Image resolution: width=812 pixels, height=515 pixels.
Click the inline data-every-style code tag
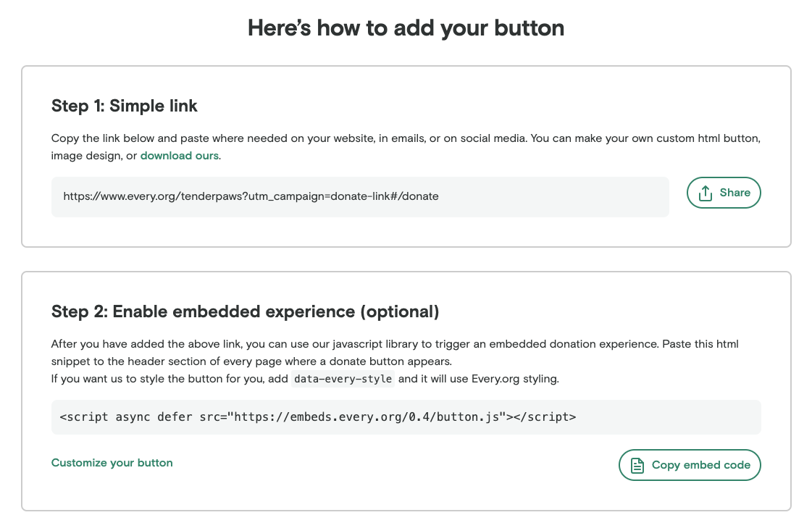343,379
